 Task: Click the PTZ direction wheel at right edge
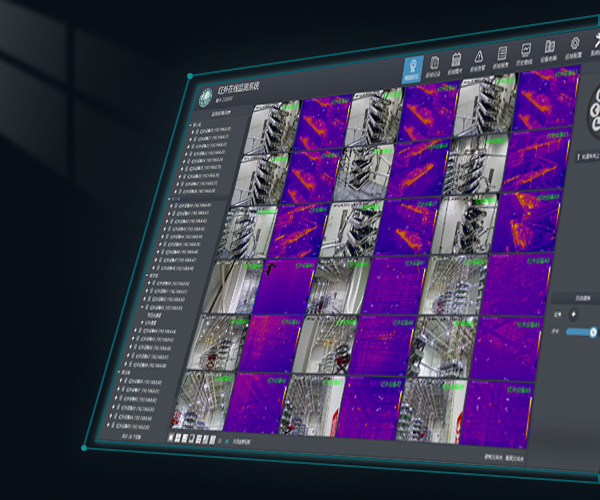coord(594,112)
